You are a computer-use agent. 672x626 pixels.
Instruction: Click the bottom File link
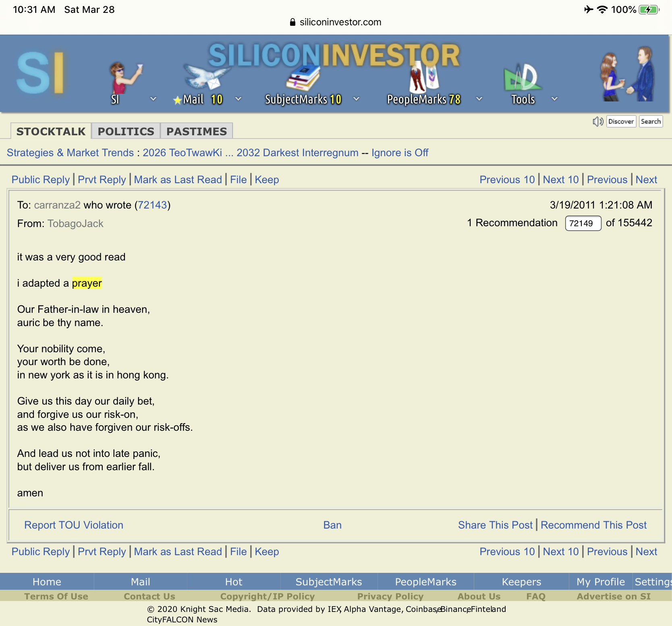239,552
